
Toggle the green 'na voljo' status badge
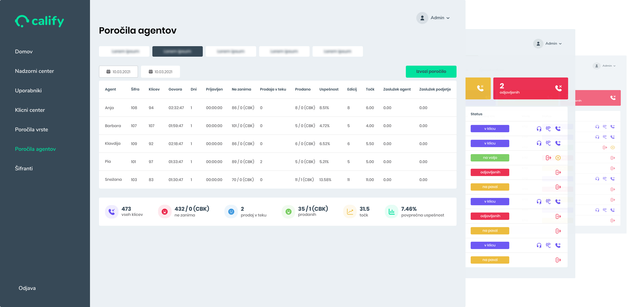[490, 157]
